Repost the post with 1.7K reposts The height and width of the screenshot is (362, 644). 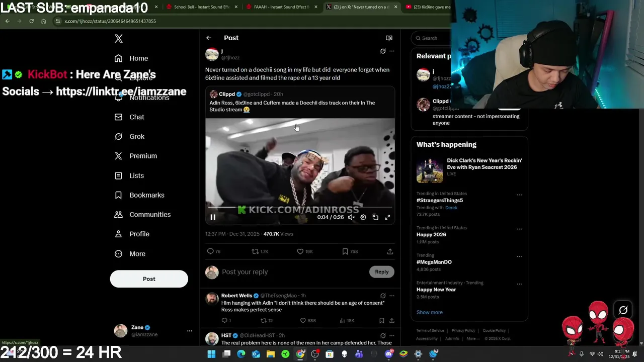click(255, 251)
